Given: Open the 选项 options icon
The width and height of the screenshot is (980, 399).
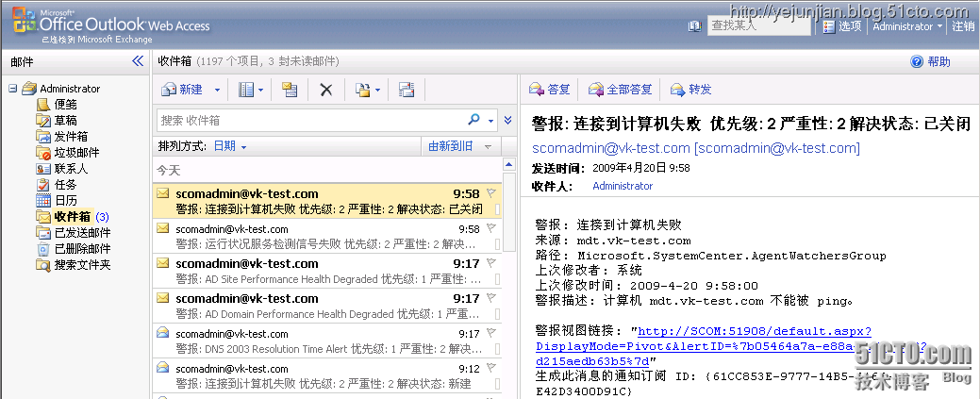Looking at the screenshot, I should [829, 26].
